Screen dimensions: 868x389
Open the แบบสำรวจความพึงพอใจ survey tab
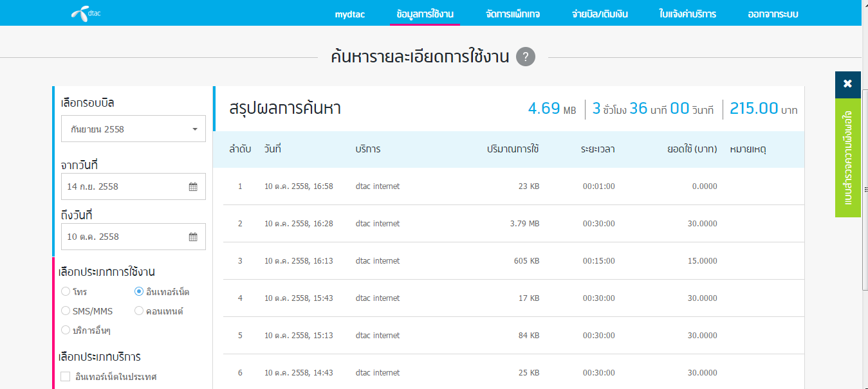point(847,158)
